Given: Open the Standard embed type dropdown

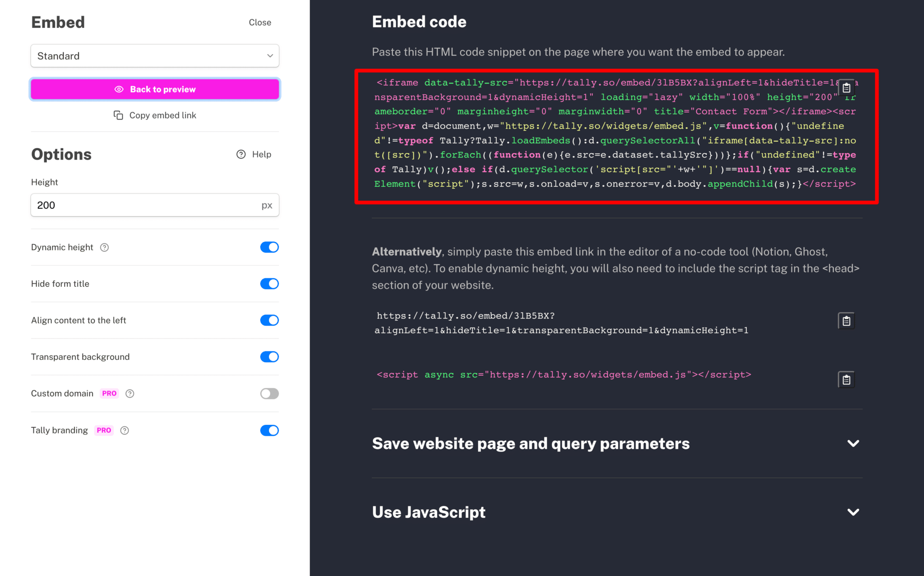Looking at the screenshot, I should (x=155, y=56).
